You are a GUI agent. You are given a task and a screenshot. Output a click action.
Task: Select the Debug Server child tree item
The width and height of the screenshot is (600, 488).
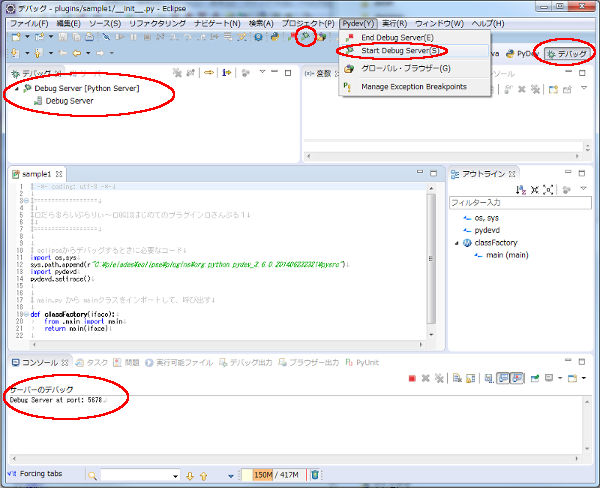[64, 101]
